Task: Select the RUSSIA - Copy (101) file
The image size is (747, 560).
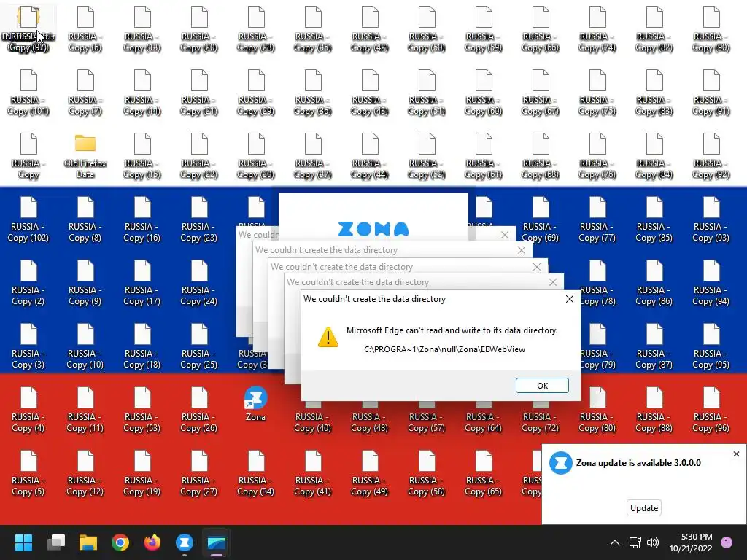Action: click(x=28, y=93)
